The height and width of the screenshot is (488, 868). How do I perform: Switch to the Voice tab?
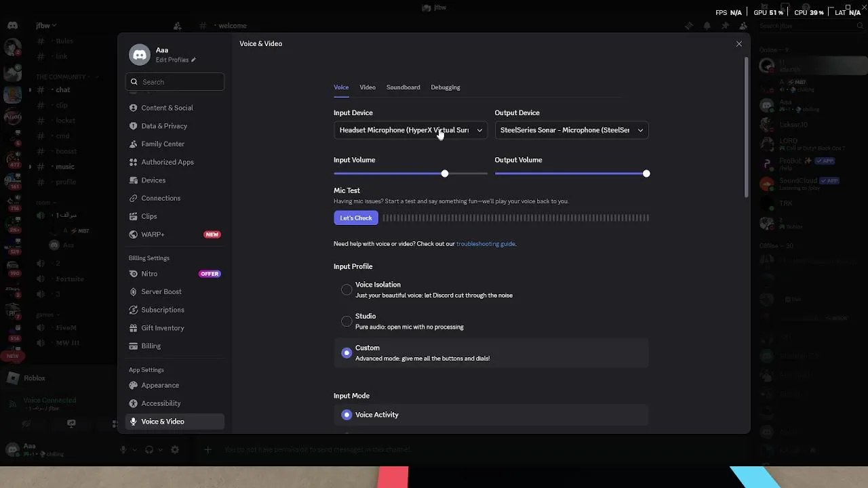341,87
